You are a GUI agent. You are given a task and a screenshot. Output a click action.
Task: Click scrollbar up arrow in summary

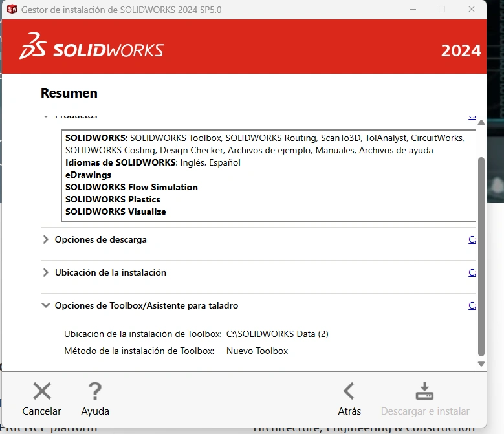pyautogui.click(x=481, y=123)
